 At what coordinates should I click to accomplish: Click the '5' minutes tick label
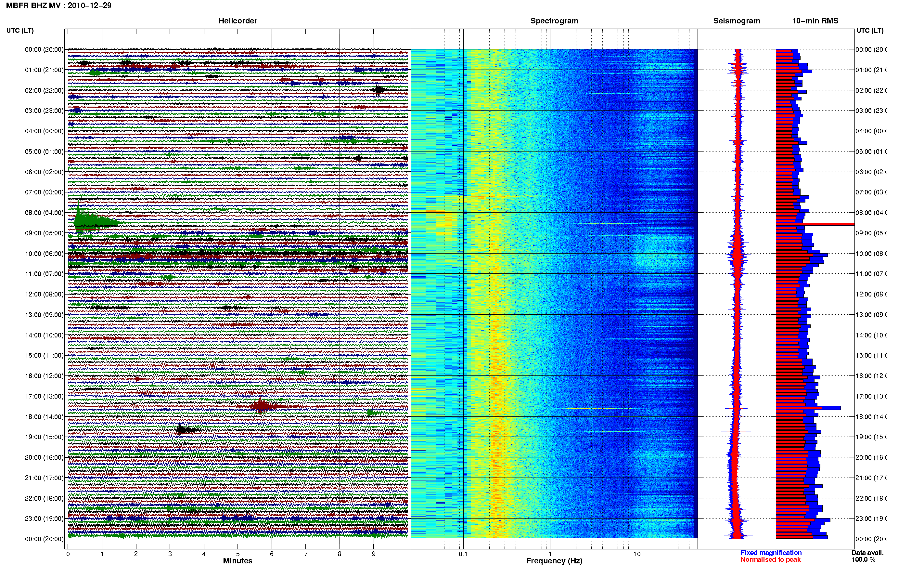pos(237,554)
